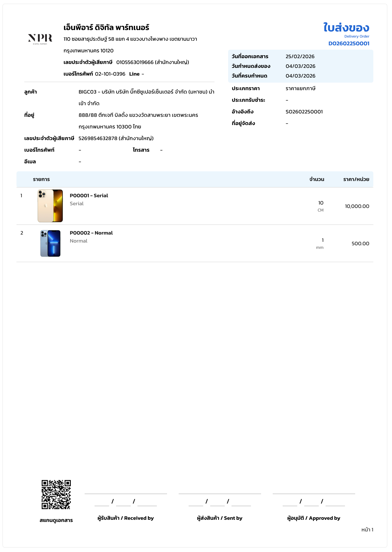Viewport: 392px width, 552px height.
Task: Click the Sent by signature line
Action: (x=220, y=493)
